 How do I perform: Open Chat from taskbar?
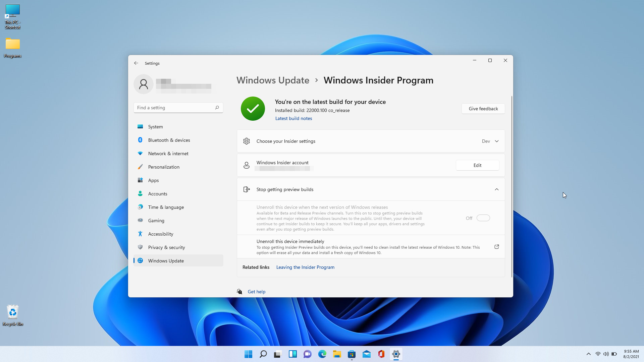[307, 354]
